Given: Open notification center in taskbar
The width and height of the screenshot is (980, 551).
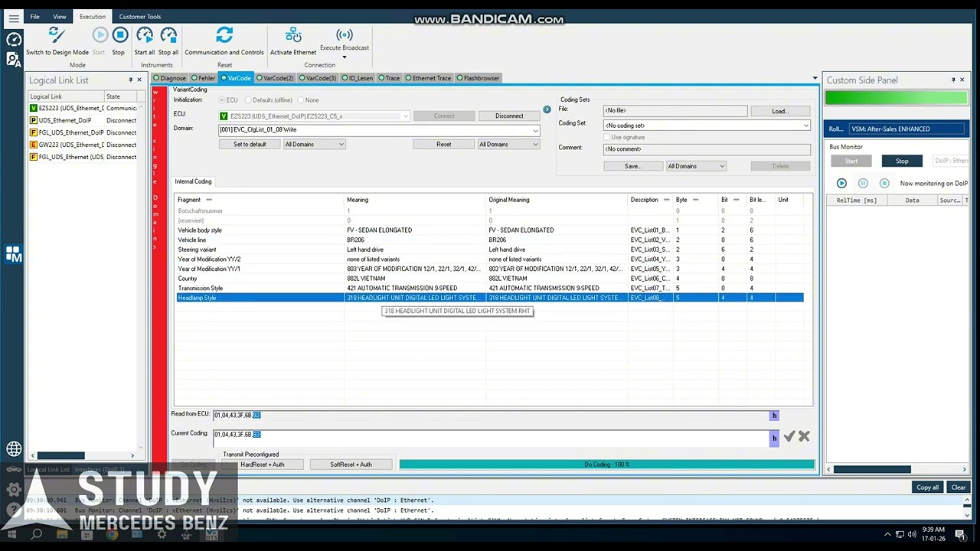Looking at the screenshot, I should coord(960,534).
